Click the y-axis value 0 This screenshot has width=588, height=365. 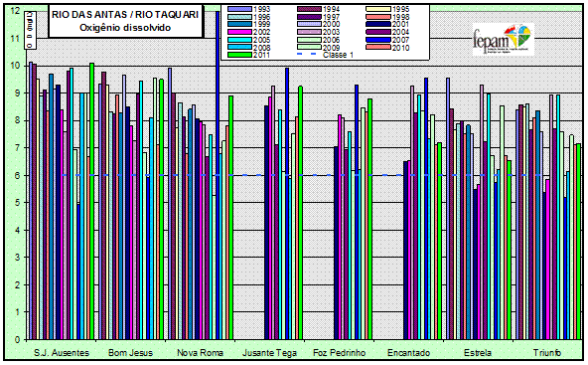point(17,340)
